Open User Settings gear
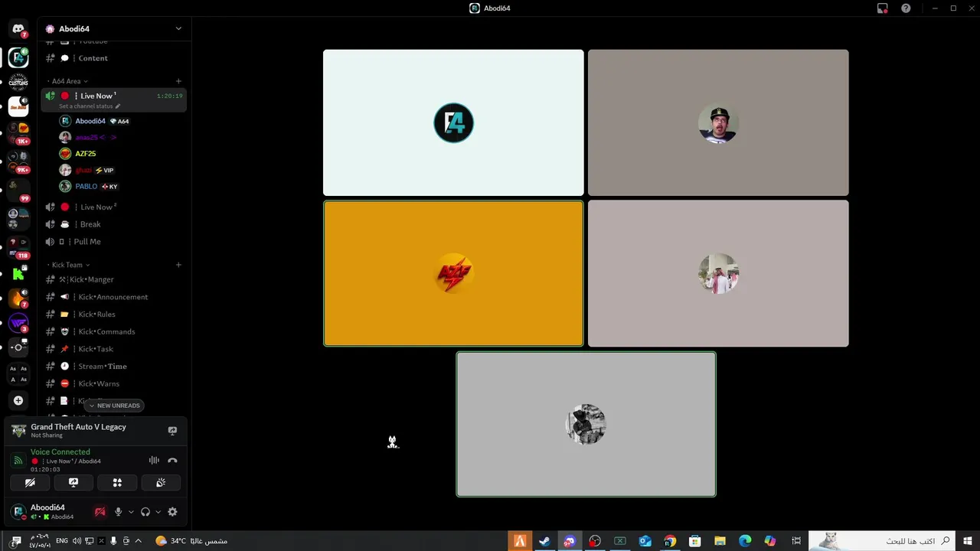Screen dimensions: 980x551 coord(172,512)
